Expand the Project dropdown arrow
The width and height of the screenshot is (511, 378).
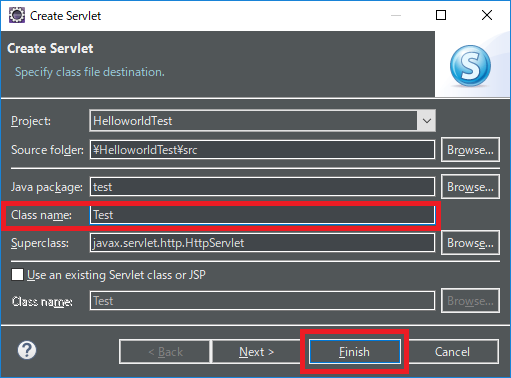(426, 121)
